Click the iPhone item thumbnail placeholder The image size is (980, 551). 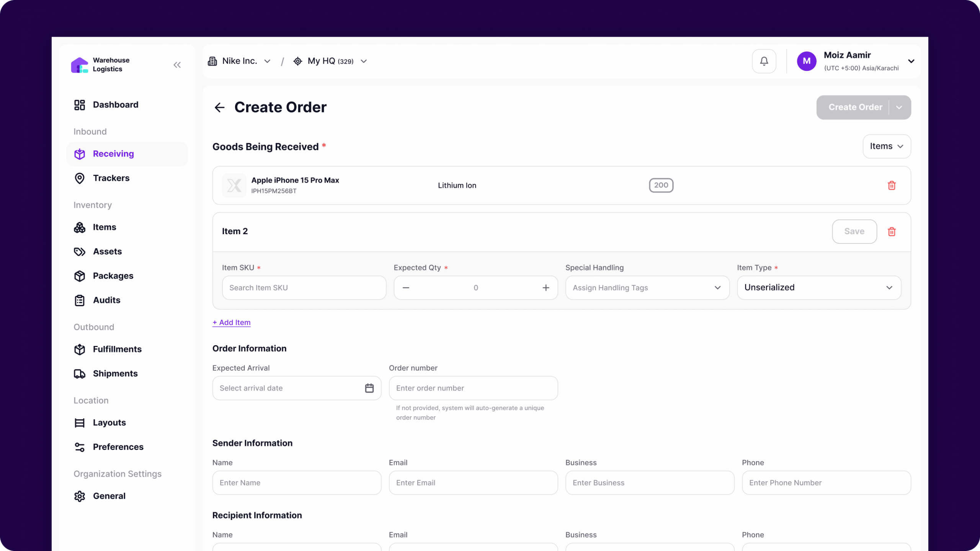click(x=234, y=186)
